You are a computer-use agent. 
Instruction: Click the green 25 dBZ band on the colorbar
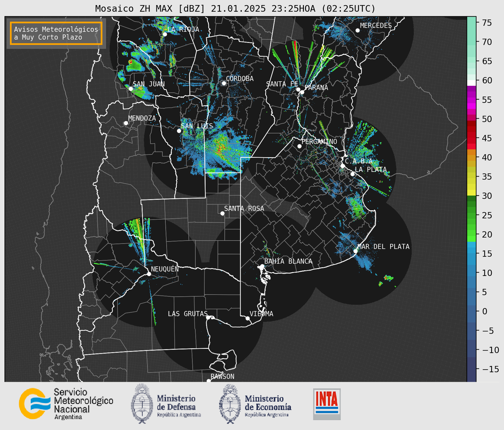tap(471, 215)
